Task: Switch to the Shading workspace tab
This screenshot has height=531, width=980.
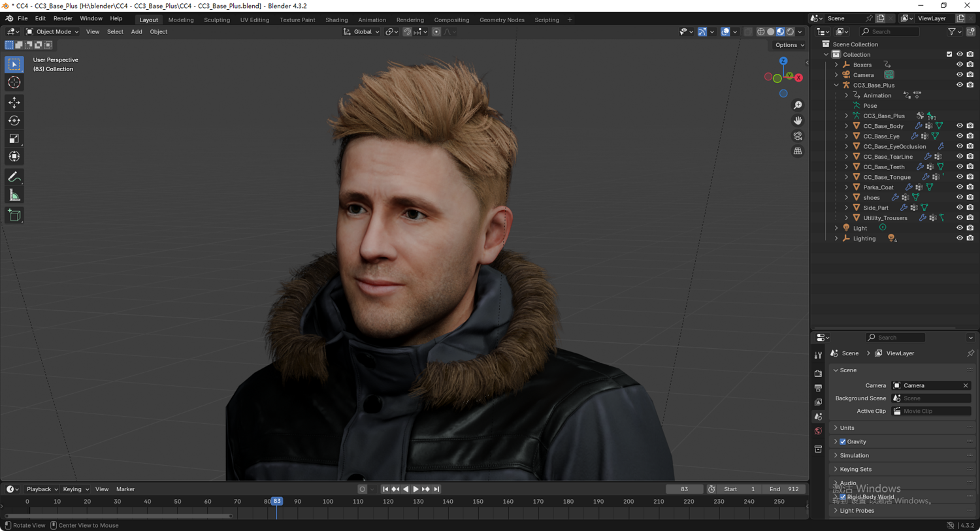Action: pyautogui.click(x=336, y=20)
